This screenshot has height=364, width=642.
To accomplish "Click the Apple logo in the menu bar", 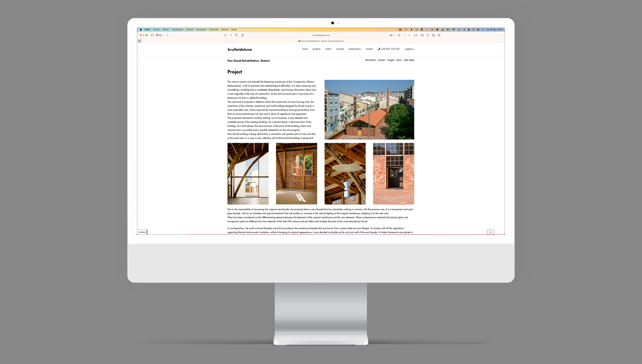I will click(x=140, y=29).
